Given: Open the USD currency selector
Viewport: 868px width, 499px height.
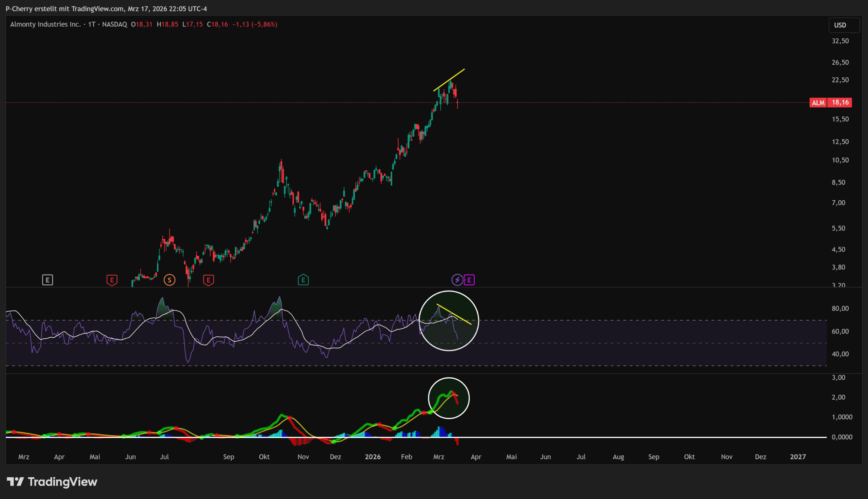Looking at the screenshot, I should click(x=844, y=25).
